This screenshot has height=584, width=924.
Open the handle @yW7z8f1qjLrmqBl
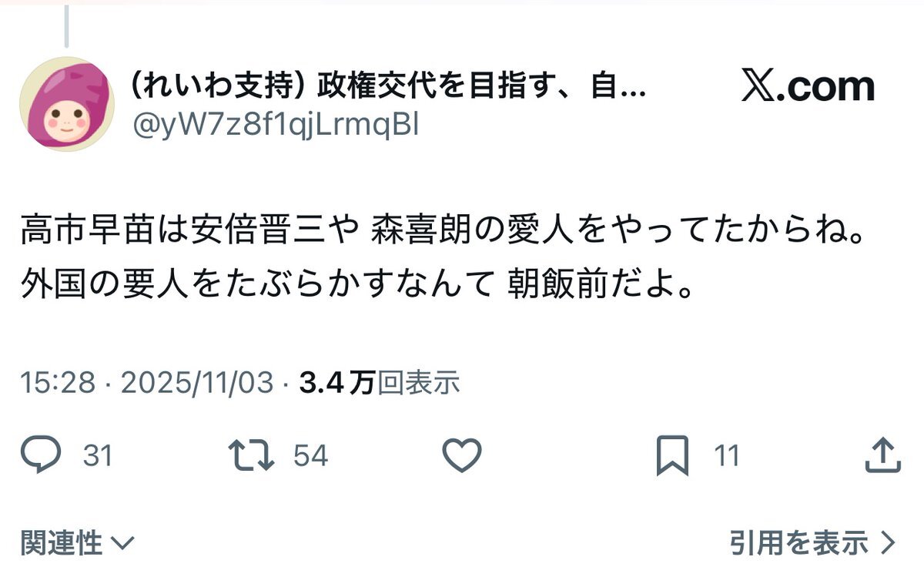[276, 124]
